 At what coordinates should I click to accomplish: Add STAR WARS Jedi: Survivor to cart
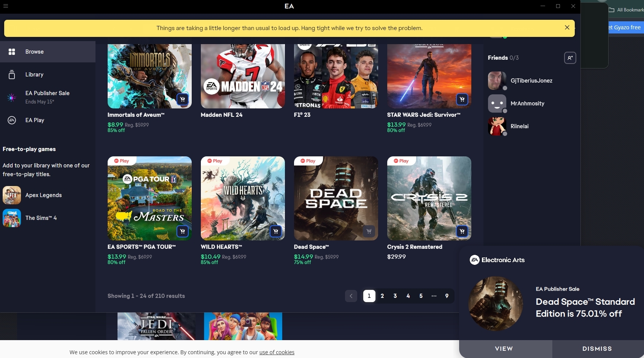462,99
